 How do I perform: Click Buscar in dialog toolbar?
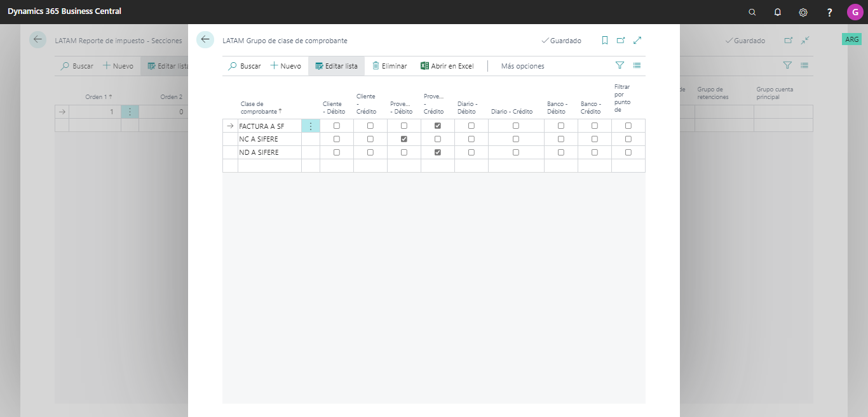pyautogui.click(x=244, y=66)
